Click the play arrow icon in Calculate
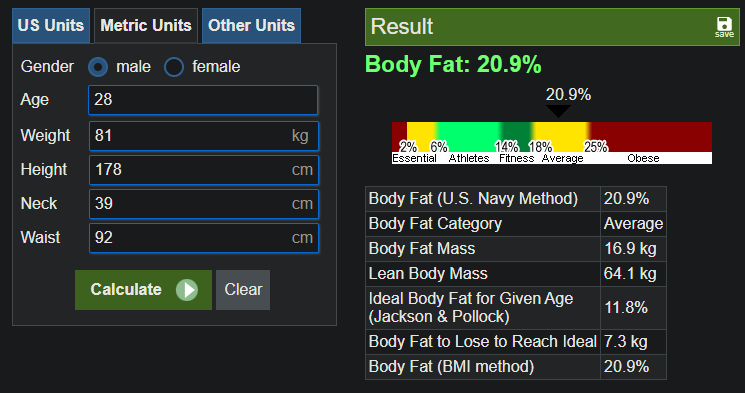 187,290
